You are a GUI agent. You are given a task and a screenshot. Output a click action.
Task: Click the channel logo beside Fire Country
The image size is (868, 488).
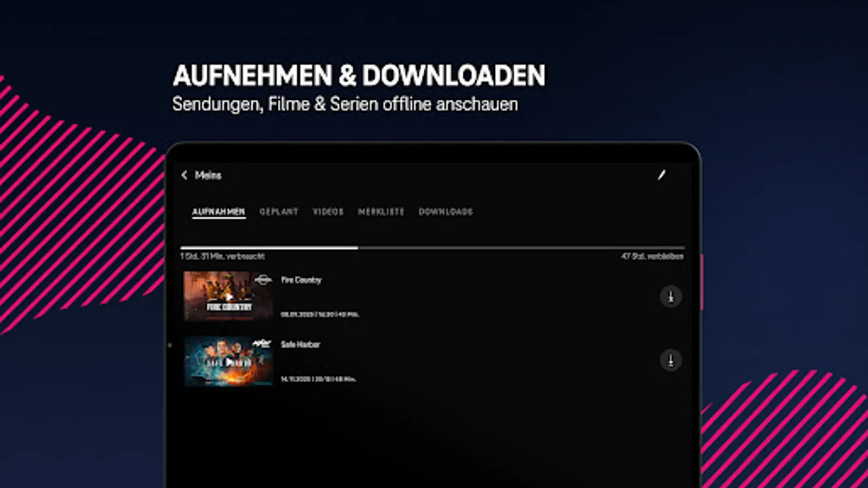tap(265, 280)
